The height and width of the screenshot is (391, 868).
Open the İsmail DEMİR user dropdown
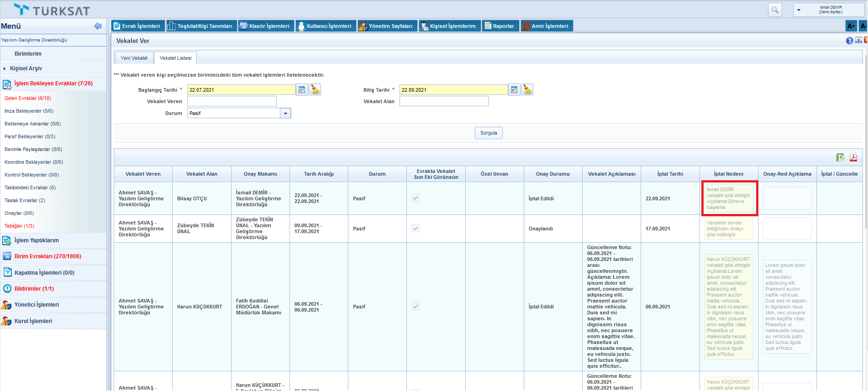(799, 10)
